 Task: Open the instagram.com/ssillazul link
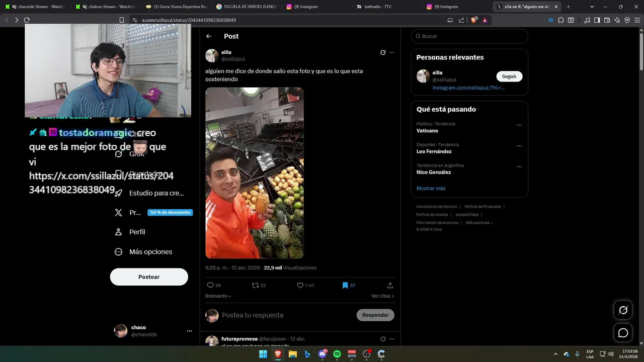click(468, 87)
